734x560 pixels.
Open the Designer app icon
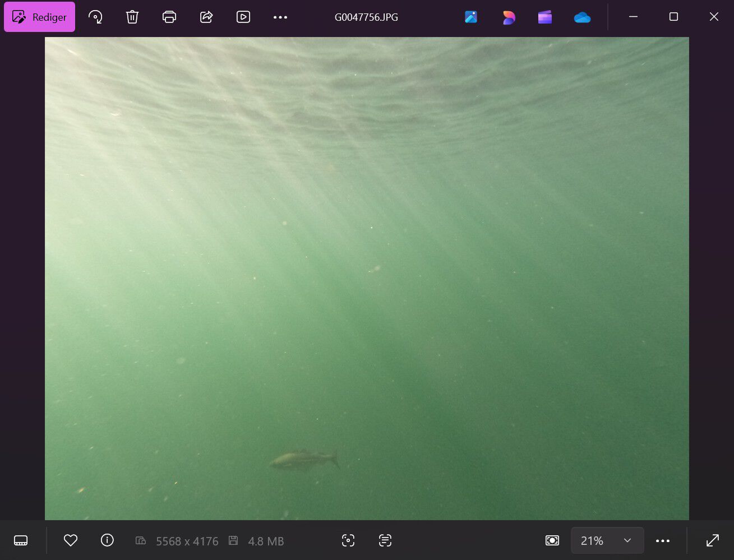tap(509, 17)
